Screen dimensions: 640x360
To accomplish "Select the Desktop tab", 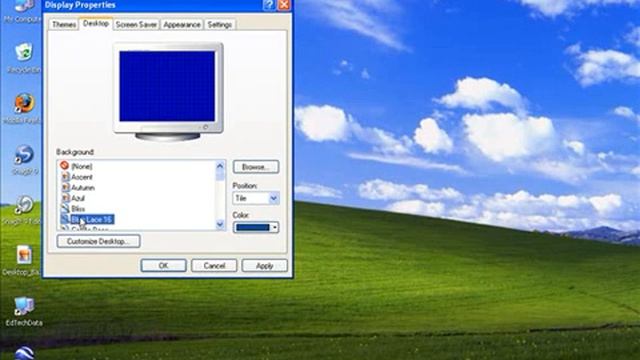I will pyautogui.click(x=96, y=24).
